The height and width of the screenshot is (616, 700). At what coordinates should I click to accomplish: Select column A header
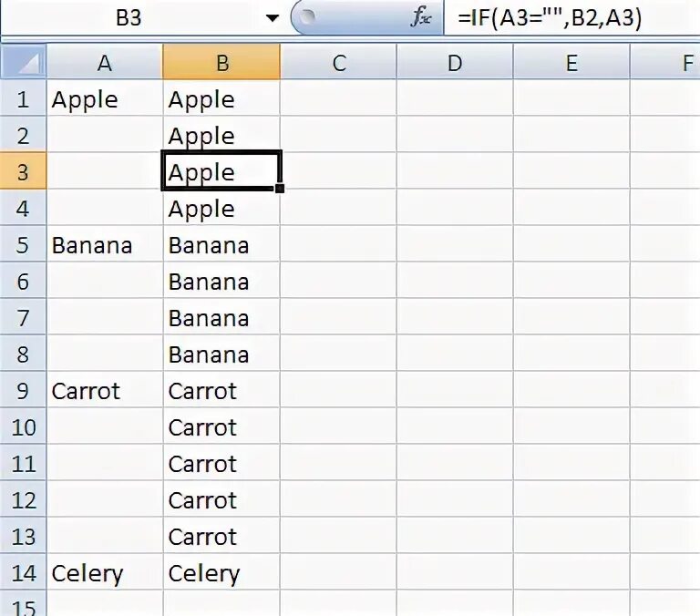pos(105,63)
